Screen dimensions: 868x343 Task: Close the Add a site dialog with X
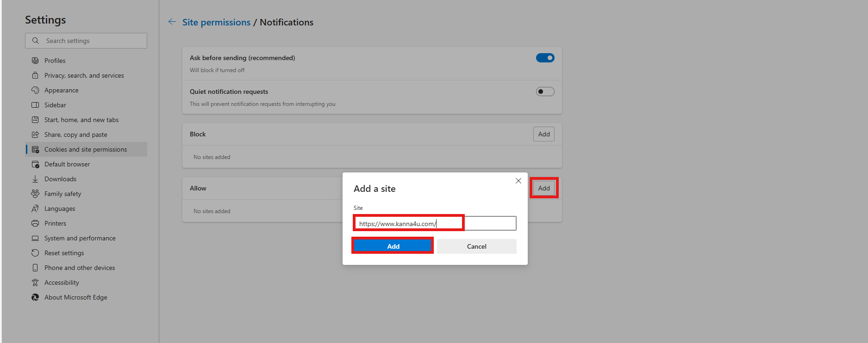(518, 181)
